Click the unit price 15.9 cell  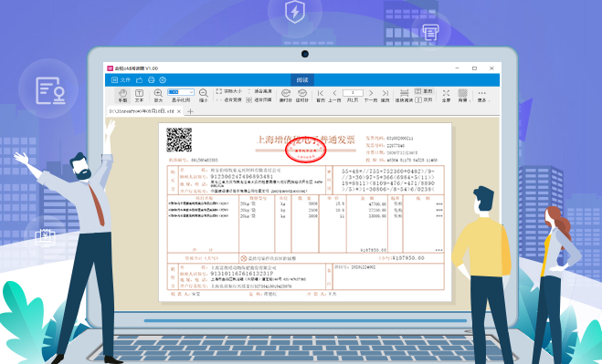pyautogui.click(x=340, y=204)
